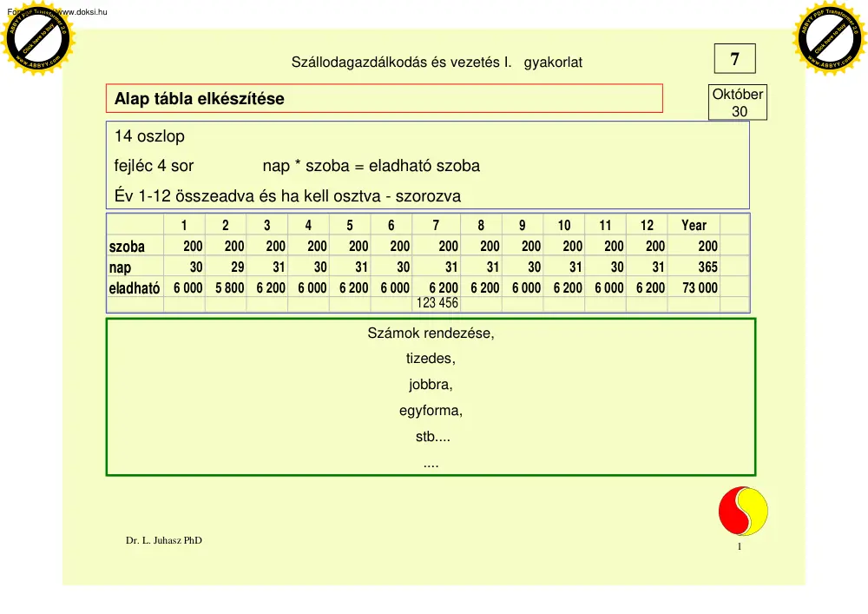868x614 pixels.
Task: Click the 'eladható' row label
Action: [x=135, y=288]
